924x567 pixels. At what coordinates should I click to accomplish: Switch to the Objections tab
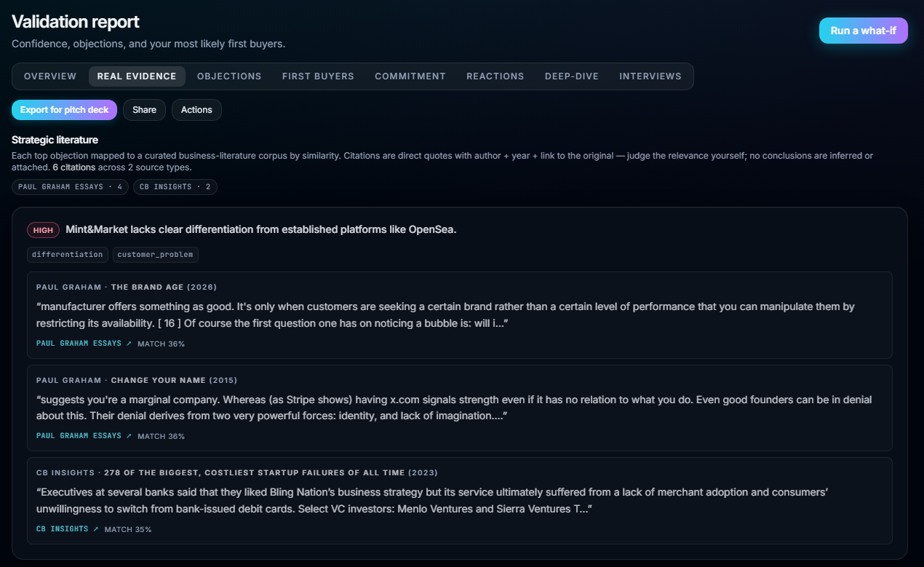(x=229, y=76)
